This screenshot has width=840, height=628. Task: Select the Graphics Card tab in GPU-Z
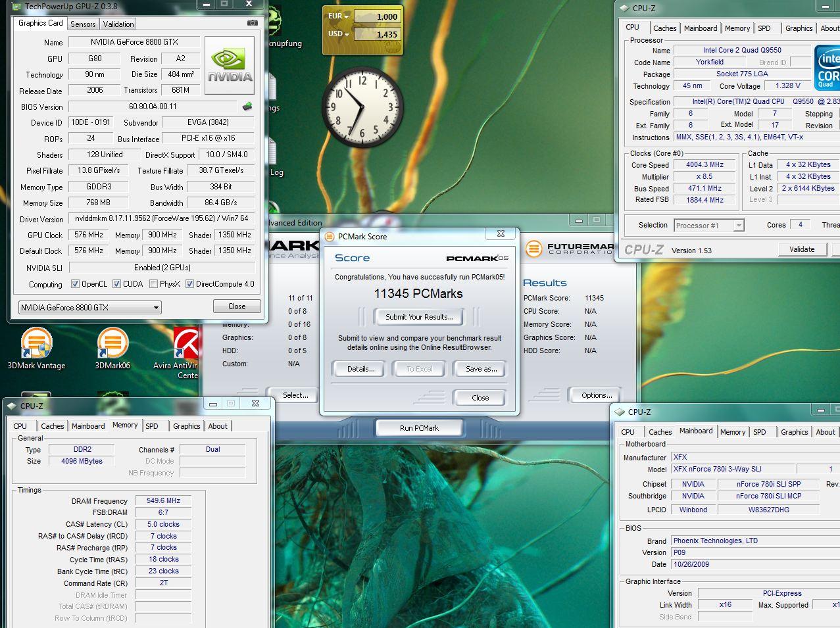tap(41, 23)
